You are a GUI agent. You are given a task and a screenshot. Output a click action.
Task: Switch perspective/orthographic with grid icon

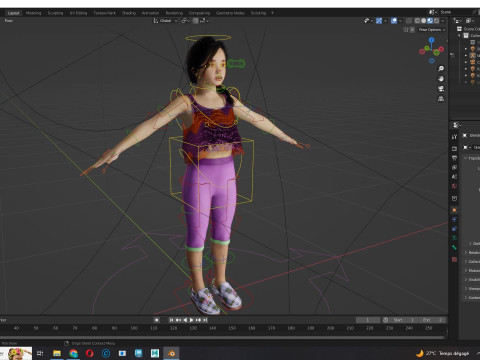click(441, 99)
